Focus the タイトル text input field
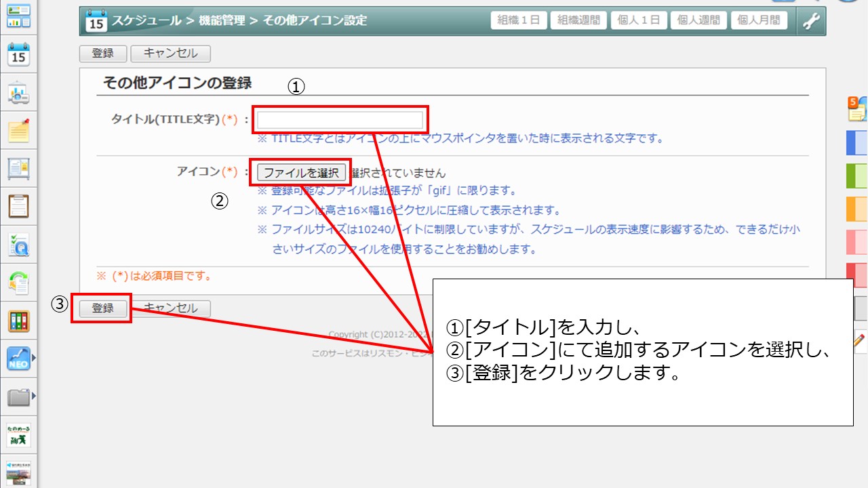This screenshot has width=868, height=488. (x=340, y=121)
